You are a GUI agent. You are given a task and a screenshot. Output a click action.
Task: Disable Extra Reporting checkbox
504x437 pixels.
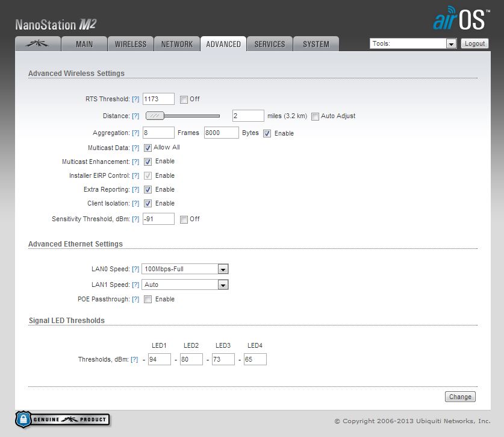pyautogui.click(x=148, y=189)
